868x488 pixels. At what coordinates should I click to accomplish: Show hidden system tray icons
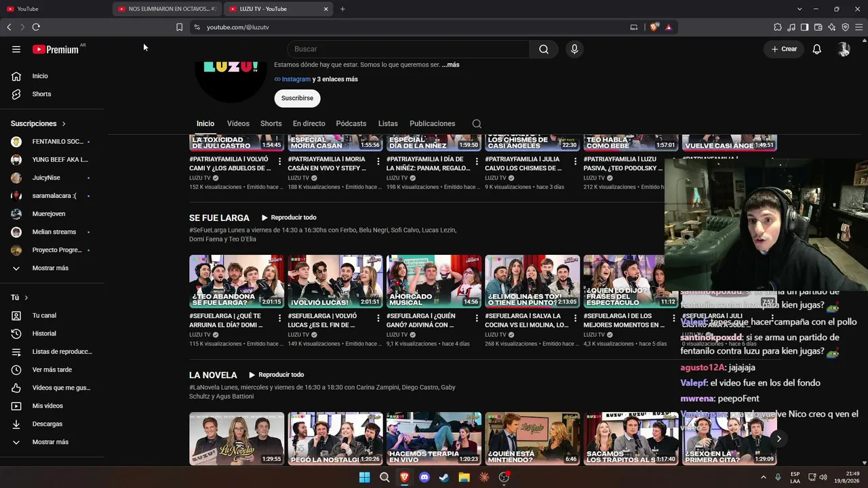point(764,477)
